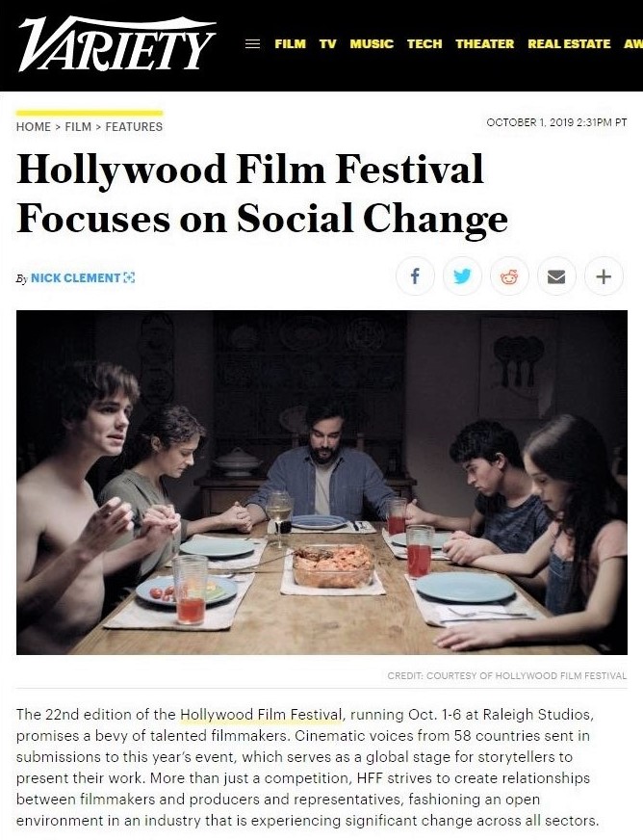Screen dimensions: 643x840
Task: Visit the Real Estate section
Action: click(569, 43)
